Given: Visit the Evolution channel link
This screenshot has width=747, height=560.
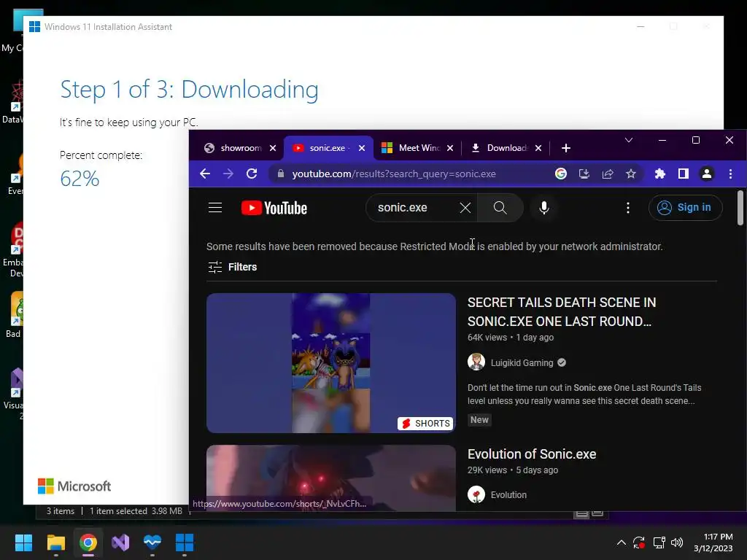Looking at the screenshot, I should (x=508, y=495).
